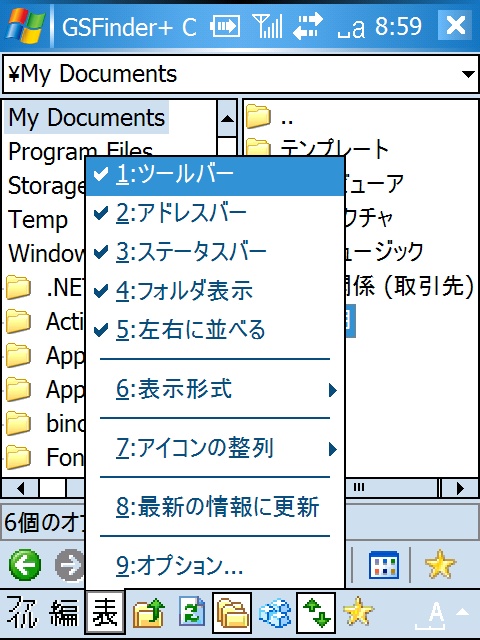Uncheck 4:フォルダ表示 menu item
The image size is (480, 640).
click(215, 290)
